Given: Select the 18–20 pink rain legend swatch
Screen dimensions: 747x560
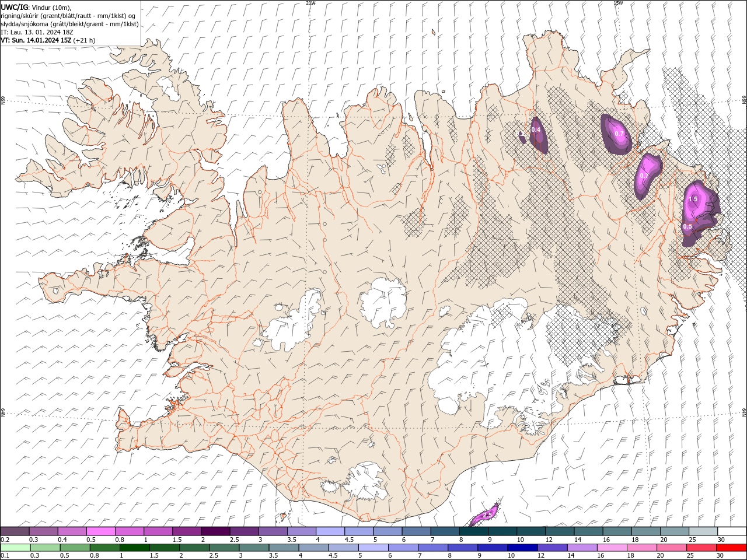Looking at the screenshot, I should 641,548.
